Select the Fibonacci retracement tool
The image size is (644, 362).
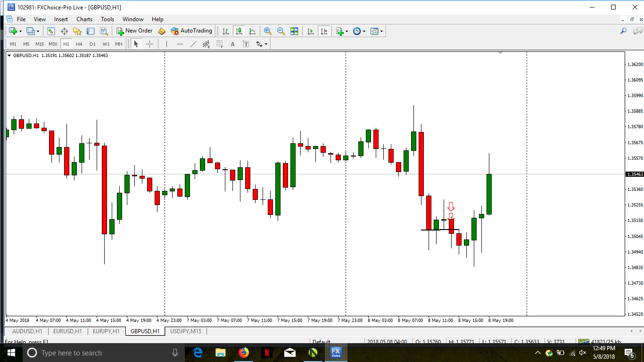point(219,44)
